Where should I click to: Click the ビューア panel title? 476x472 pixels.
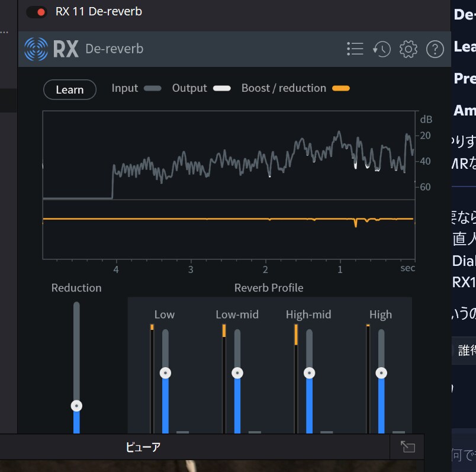143,447
